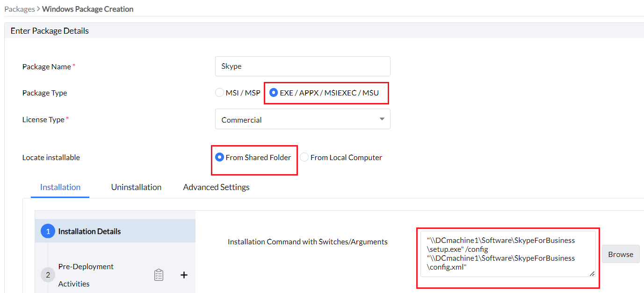Switch to the Installation tab
This screenshot has width=644, height=293.
tap(60, 187)
